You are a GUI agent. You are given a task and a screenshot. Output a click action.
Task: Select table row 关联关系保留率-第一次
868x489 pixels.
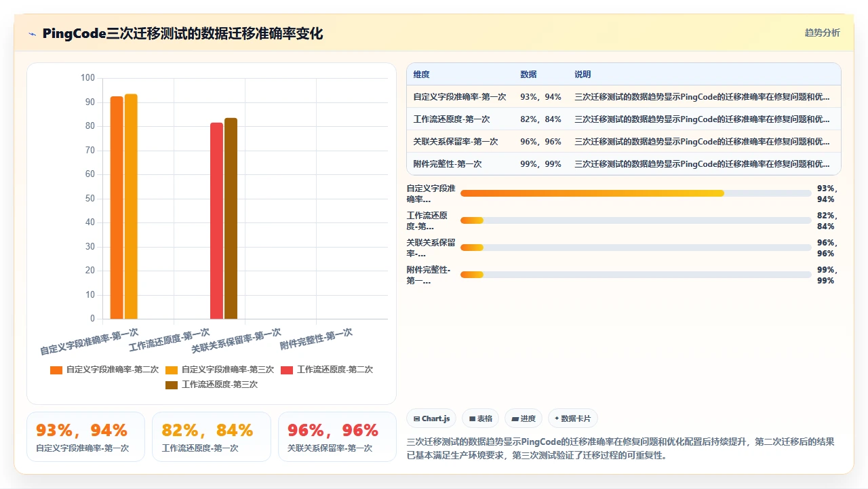624,142
